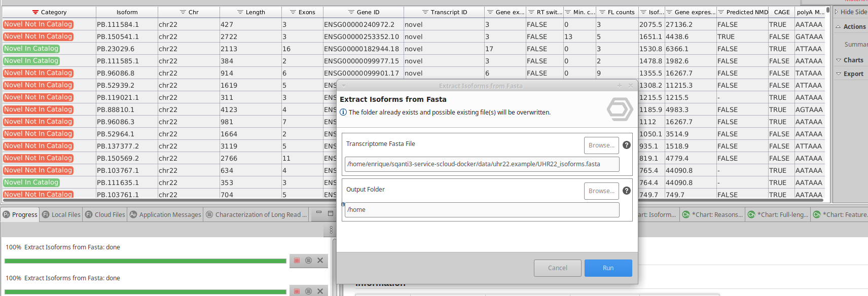Image resolution: width=868 pixels, height=296 pixels.
Task: Minimize the bottom Progress panel
Action: (318, 213)
